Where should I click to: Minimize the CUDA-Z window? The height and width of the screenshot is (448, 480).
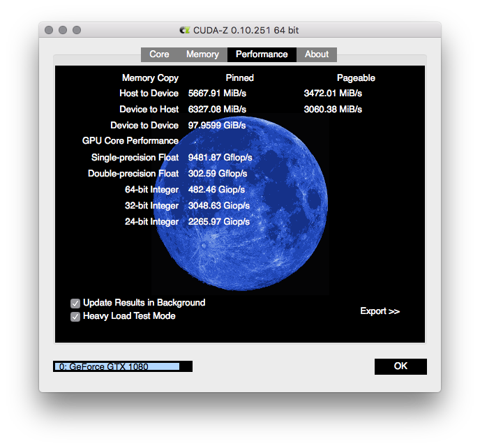[63, 30]
